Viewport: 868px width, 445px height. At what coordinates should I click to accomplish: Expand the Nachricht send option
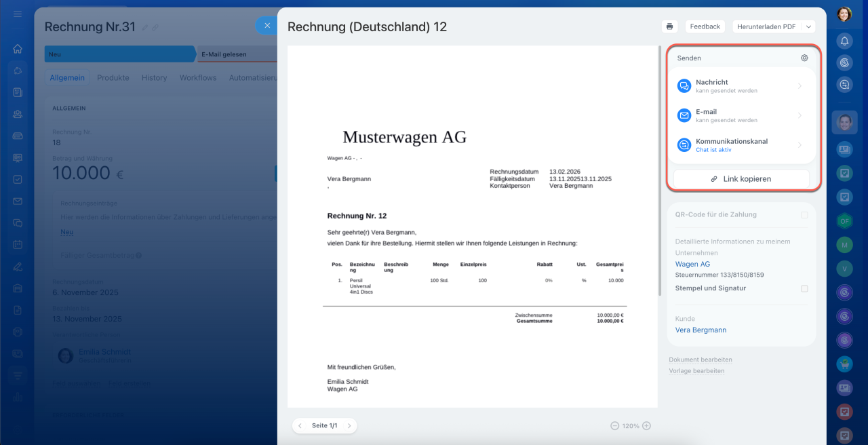click(743, 85)
